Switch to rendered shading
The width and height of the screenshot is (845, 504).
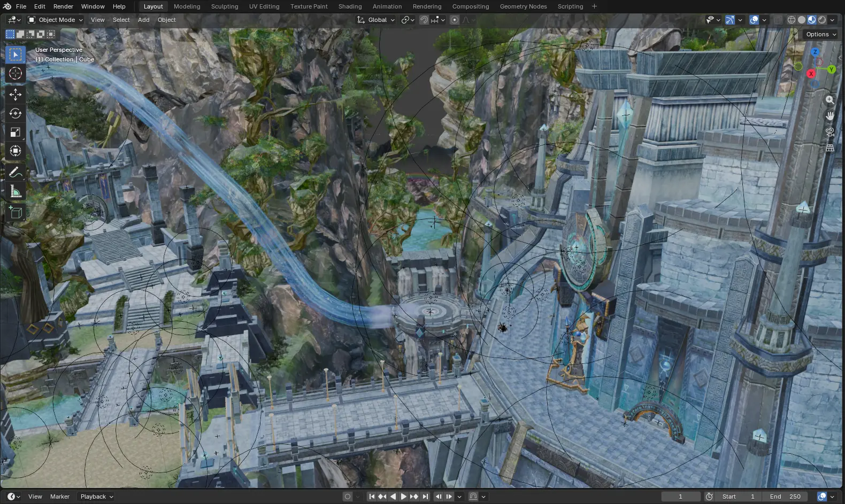[x=822, y=20]
